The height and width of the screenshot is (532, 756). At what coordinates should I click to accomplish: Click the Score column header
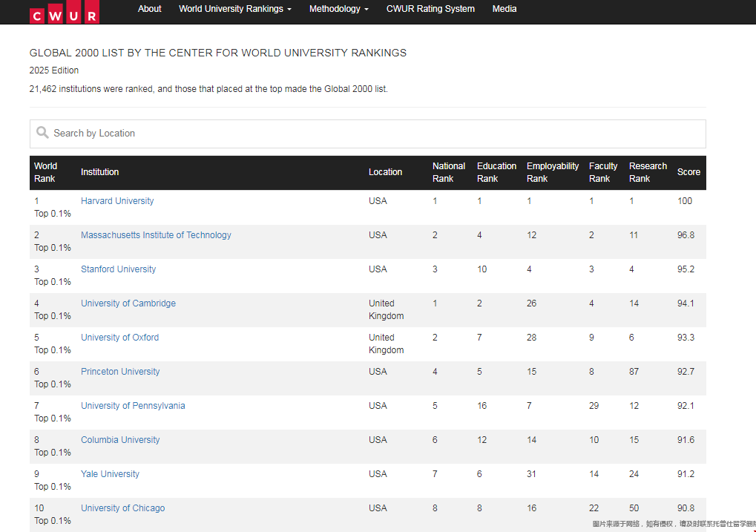[688, 172]
